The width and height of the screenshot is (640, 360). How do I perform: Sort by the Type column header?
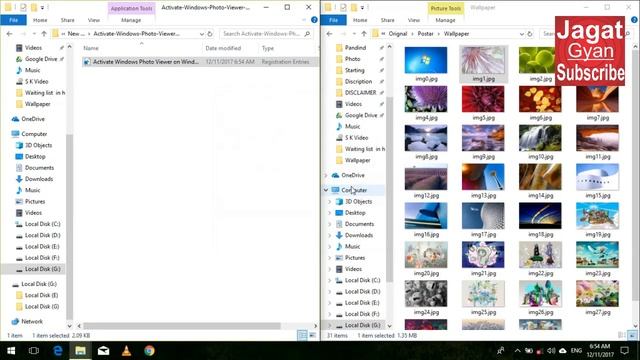[x=288, y=48]
